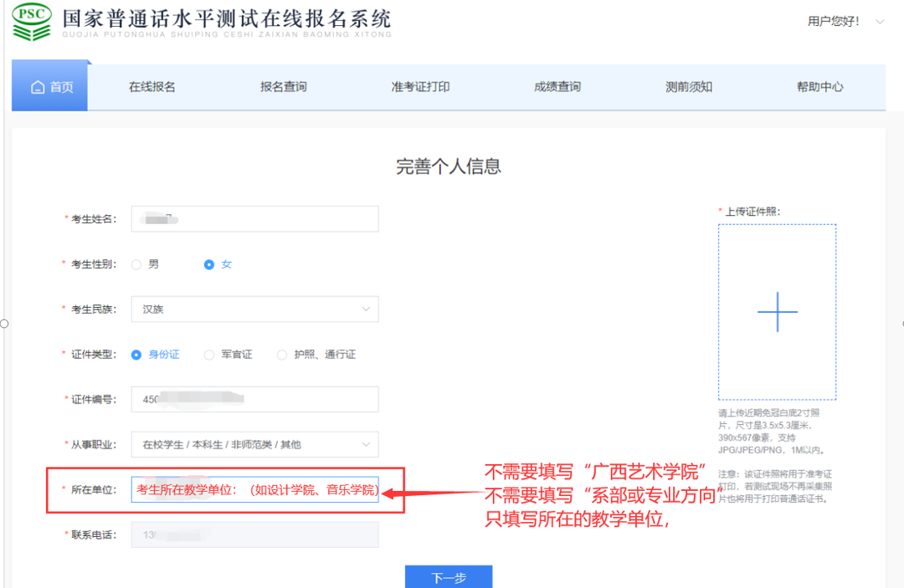The image size is (904, 588).
Task: Open the 用户您好 account dropdown arrow
Action: click(880, 22)
